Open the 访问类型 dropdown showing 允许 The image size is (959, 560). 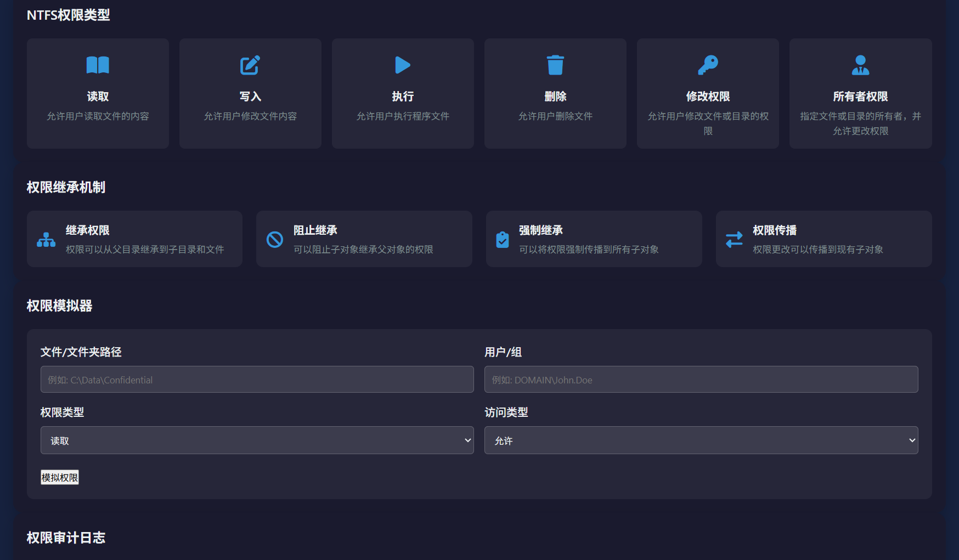(x=701, y=440)
